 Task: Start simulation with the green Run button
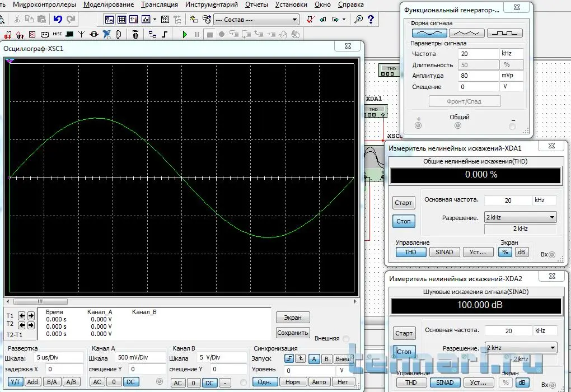click(185, 34)
